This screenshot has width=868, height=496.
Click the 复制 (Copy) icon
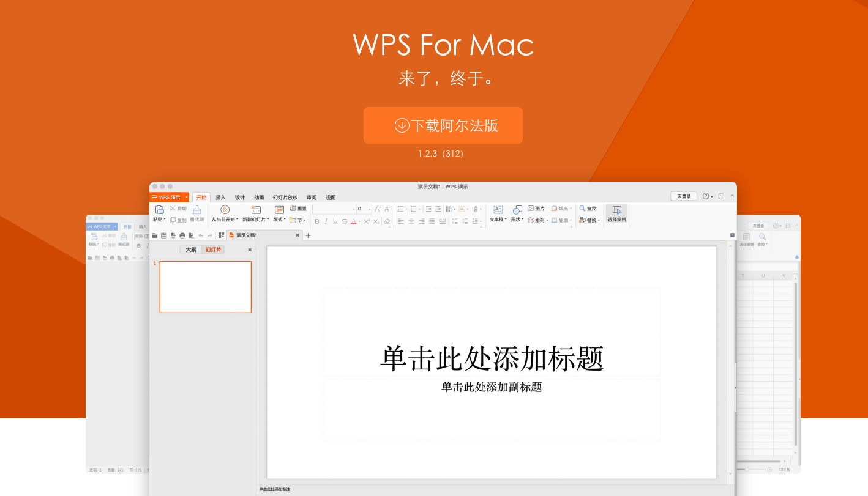pos(173,220)
